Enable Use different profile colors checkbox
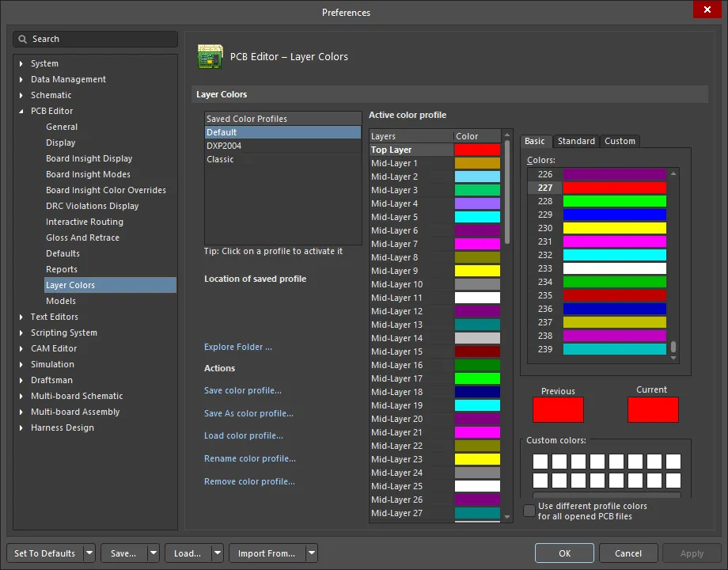This screenshot has width=728, height=570. [x=529, y=511]
